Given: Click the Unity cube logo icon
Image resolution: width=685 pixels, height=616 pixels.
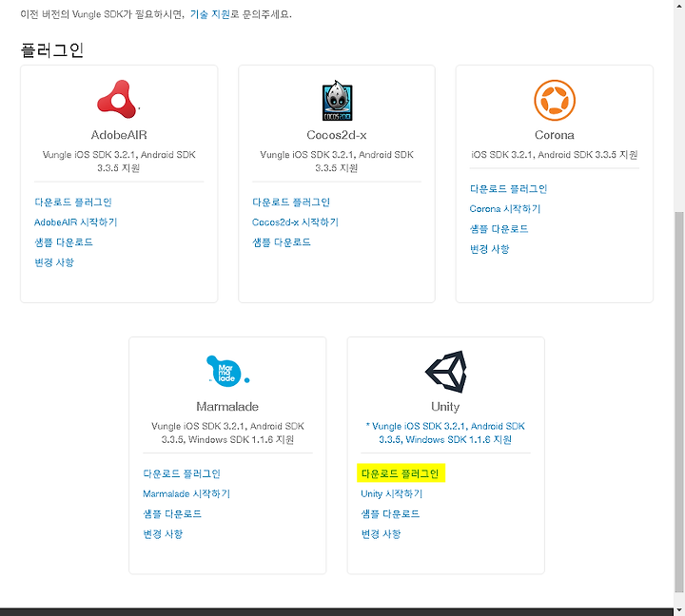Looking at the screenshot, I should (x=445, y=372).
